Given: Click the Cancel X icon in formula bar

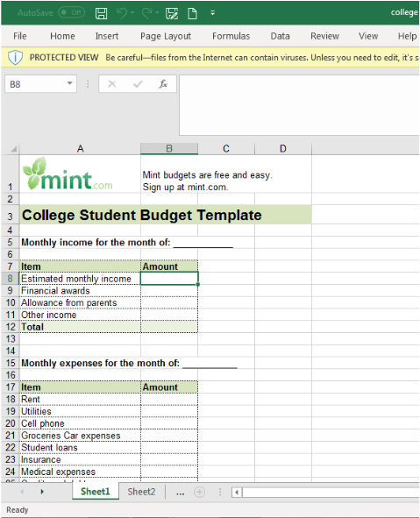Looking at the screenshot, I should click(112, 84).
